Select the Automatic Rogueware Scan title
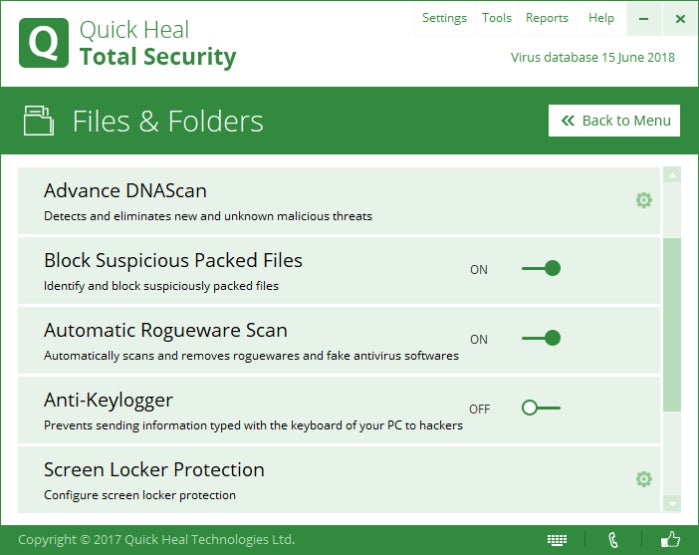Image resolution: width=699 pixels, height=555 pixels. pyautogui.click(x=165, y=330)
